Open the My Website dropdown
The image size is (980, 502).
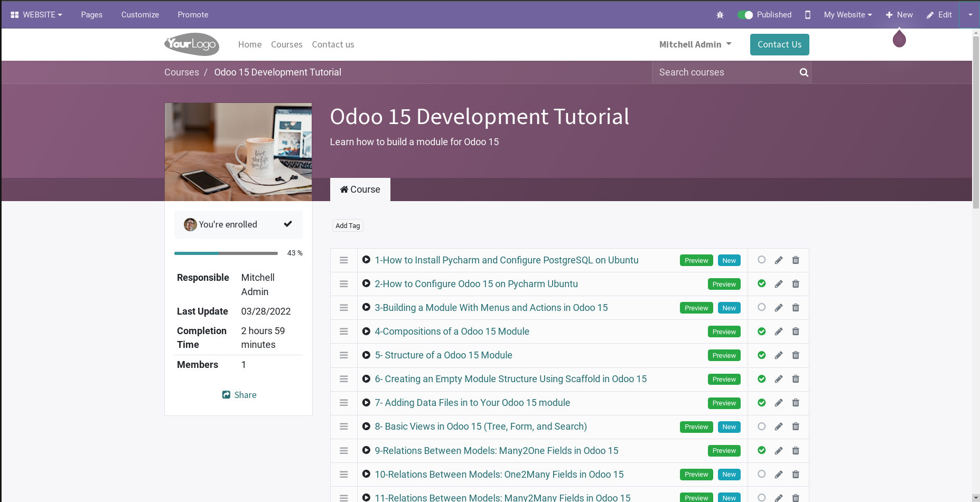[x=848, y=15]
